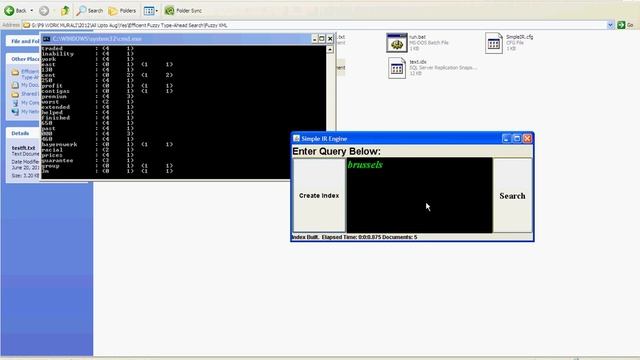Screen dimensions: 640x360
Task: Maximize the Simple IR Engine window
Action: click(x=517, y=138)
